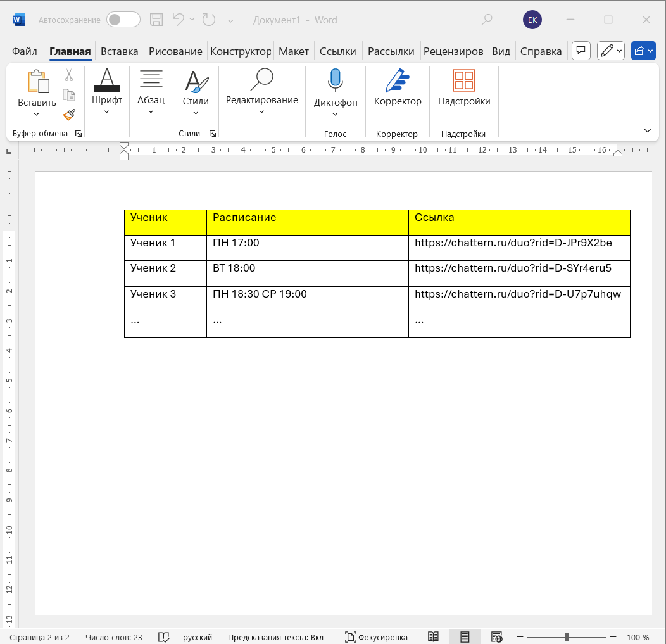Click the Предсказания текста status button
This screenshot has width=666, height=644.
coord(275,637)
